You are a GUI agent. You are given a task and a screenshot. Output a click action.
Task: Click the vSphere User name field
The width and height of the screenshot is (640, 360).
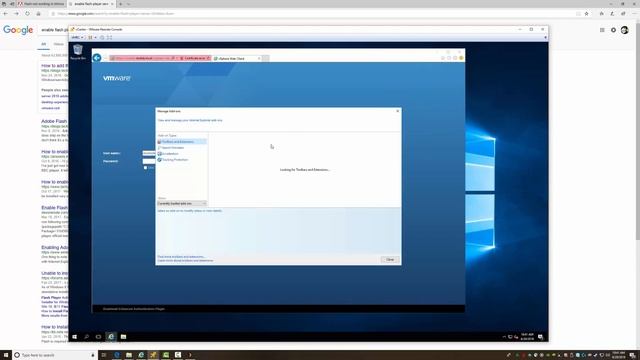[149, 153]
